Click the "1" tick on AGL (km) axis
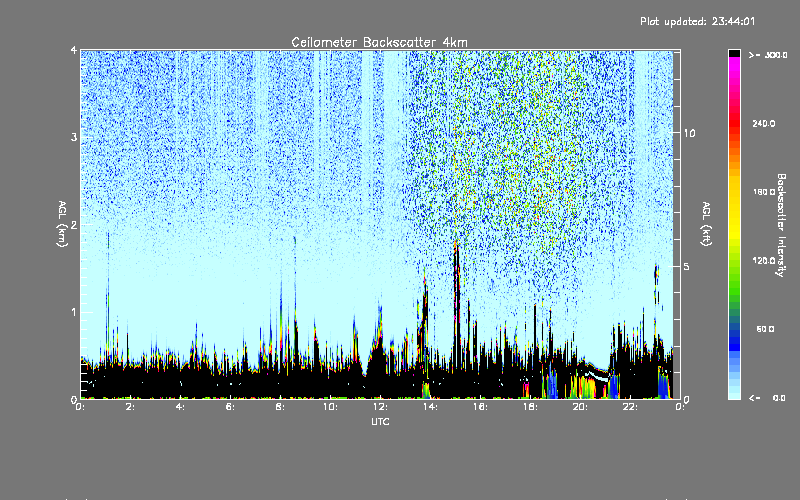The image size is (800, 500). point(74,312)
